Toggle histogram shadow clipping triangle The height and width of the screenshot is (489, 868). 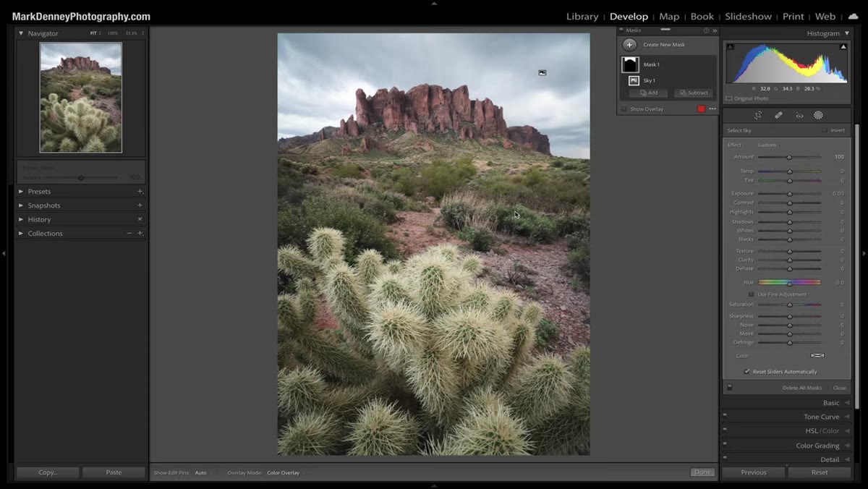[730, 47]
